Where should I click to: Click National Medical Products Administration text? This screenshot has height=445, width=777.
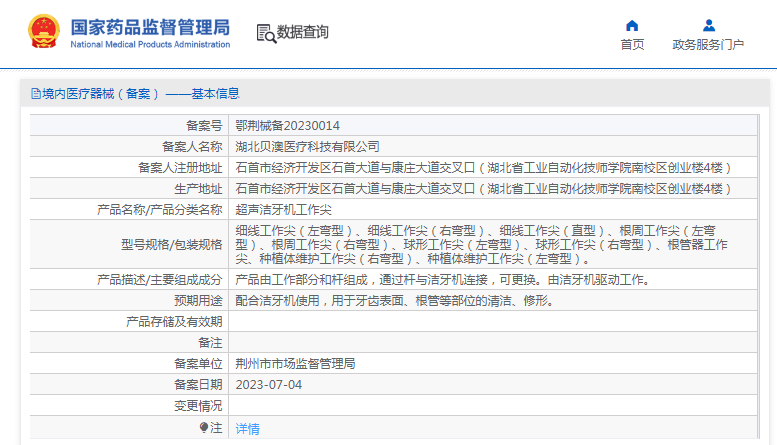150,44
